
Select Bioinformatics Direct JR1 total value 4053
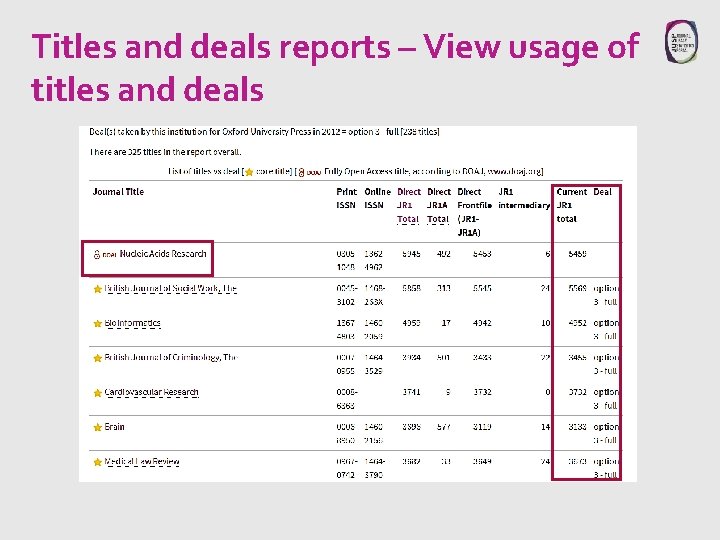[411, 323]
